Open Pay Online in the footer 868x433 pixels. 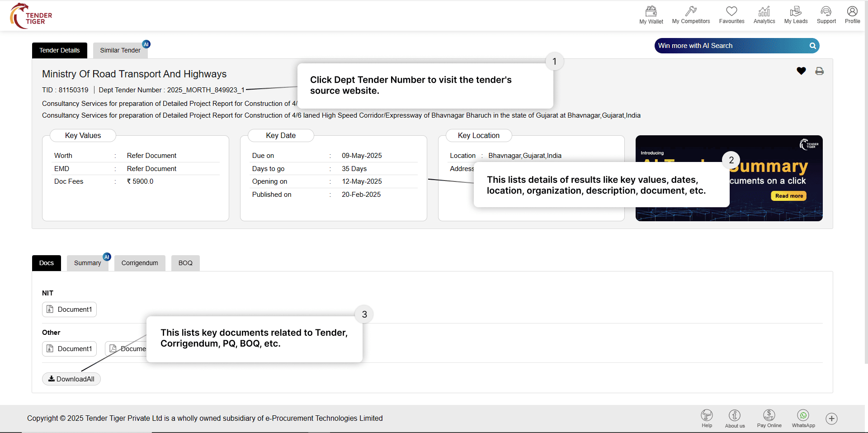pyautogui.click(x=769, y=419)
